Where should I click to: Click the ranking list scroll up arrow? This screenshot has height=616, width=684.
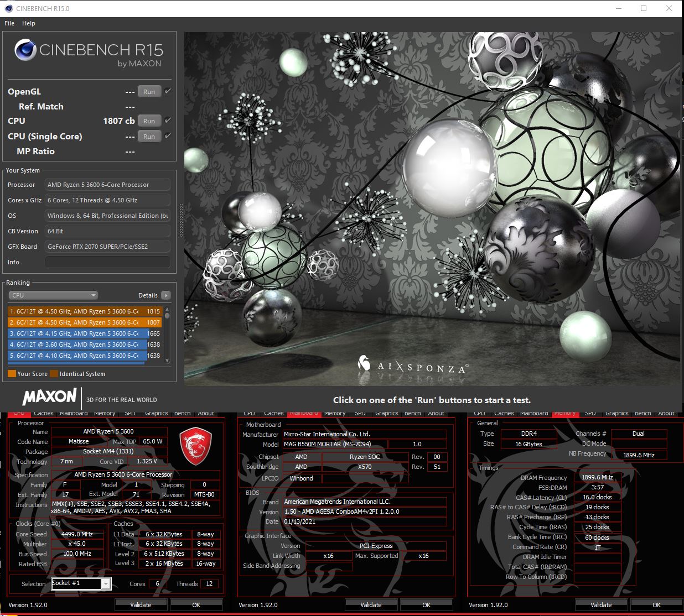tap(167, 309)
